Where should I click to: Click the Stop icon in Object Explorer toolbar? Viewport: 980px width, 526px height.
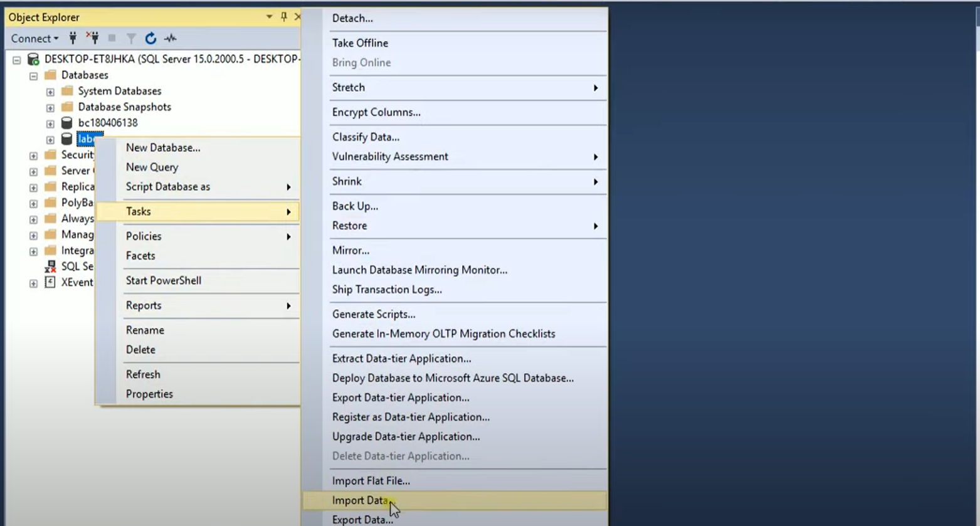coord(112,38)
